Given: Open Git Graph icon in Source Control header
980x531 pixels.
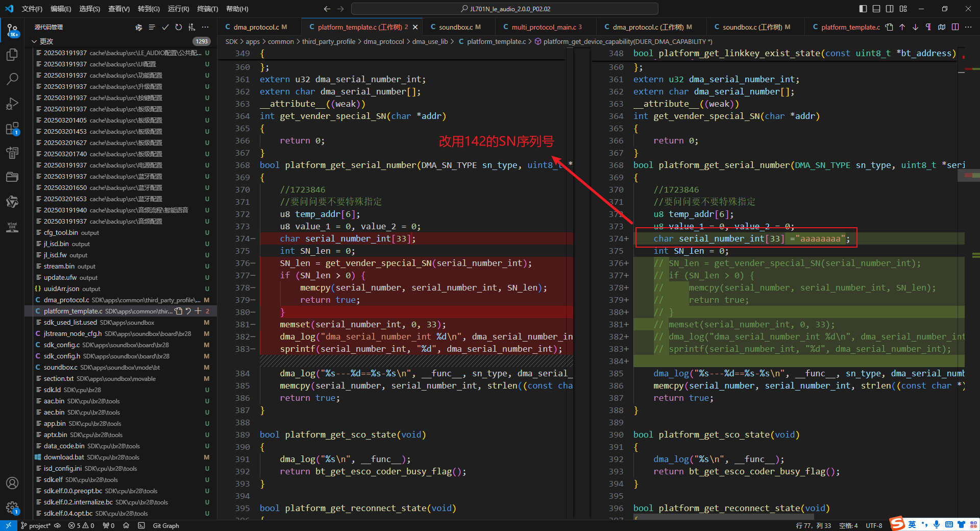Looking at the screenshot, I should click(192, 27).
